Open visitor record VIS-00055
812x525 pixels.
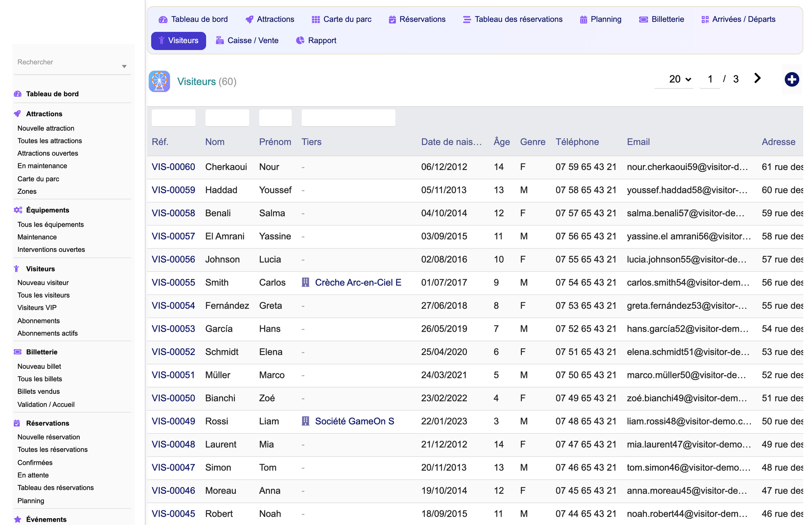point(173,282)
